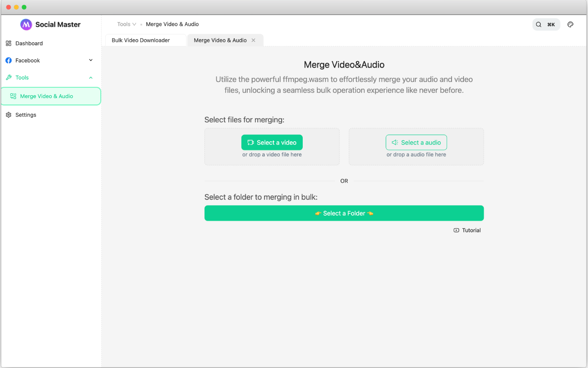
Task: Click the 'Select files for merging:' label
Action: (244, 120)
